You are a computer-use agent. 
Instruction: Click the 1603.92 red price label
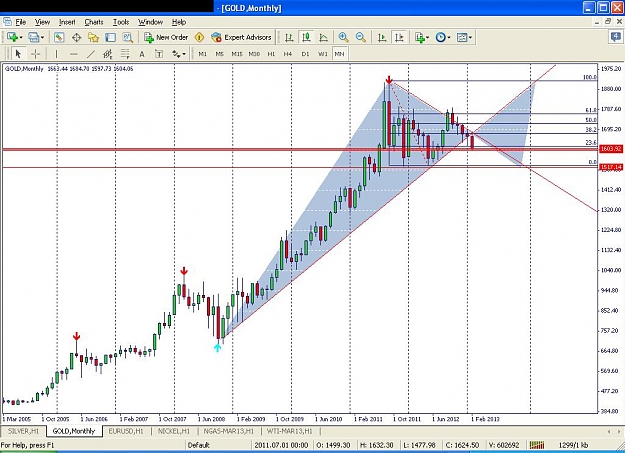point(611,149)
